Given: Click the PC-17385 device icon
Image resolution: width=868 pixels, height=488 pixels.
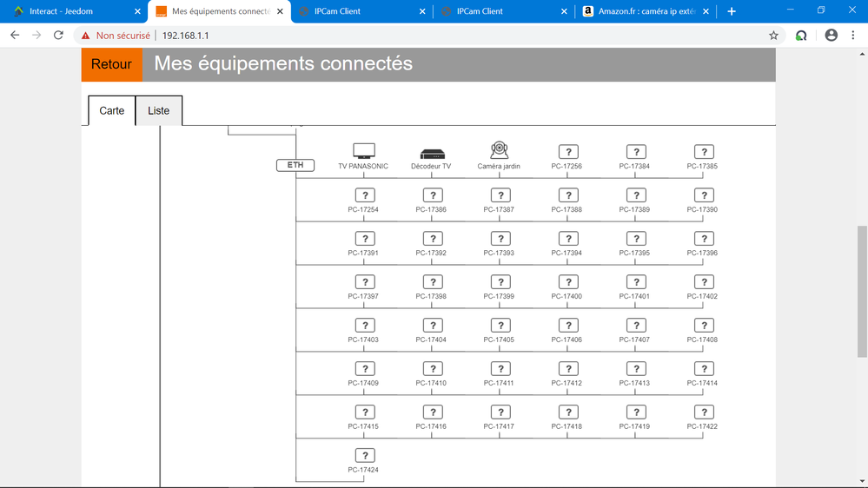Looking at the screenshot, I should click(704, 152).
